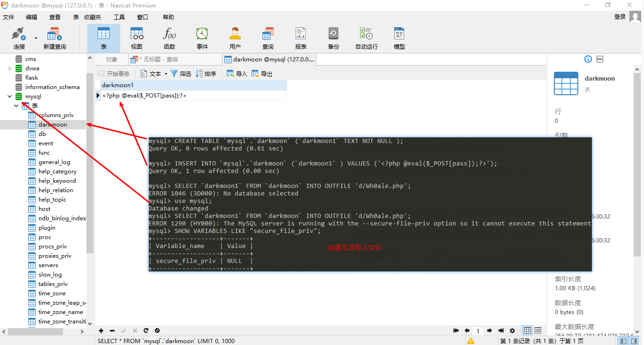Click the warning icon in status bar
This screenshot has width=644, height=345.
[x=470, y=341]
